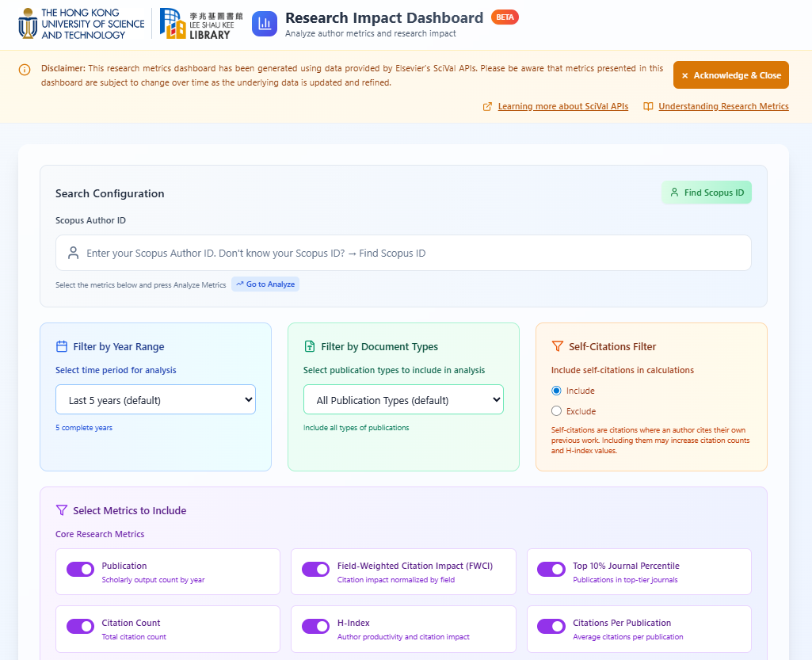Click the Lee Shau Kee Library logo
Image resolution: width=812 pixels, height=660 pixels.
(201, 24)
